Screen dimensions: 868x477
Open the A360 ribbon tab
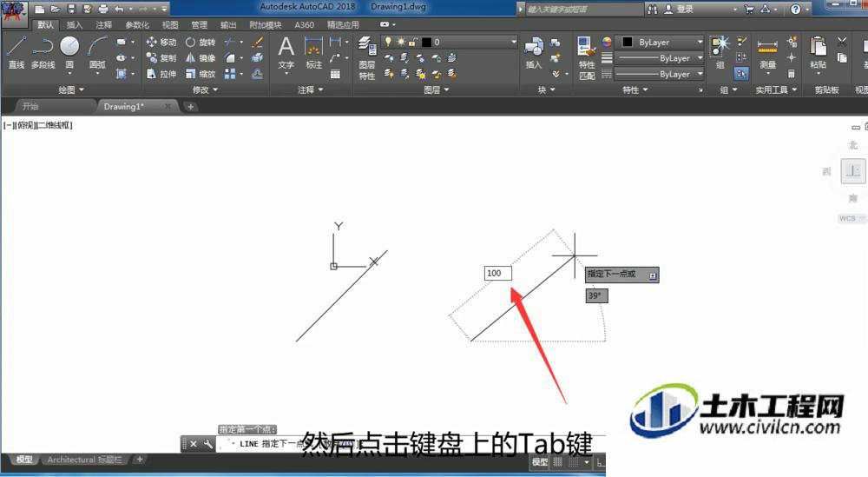click(305, 25)
